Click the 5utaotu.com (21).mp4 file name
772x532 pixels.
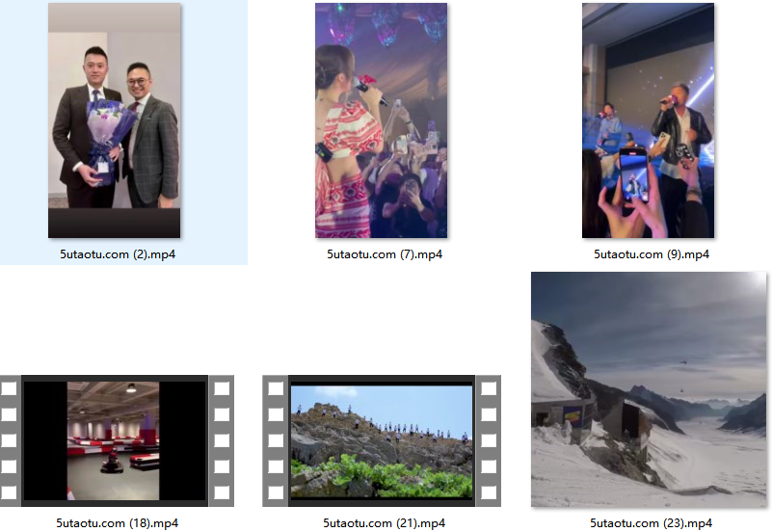[x=384, y=523]
